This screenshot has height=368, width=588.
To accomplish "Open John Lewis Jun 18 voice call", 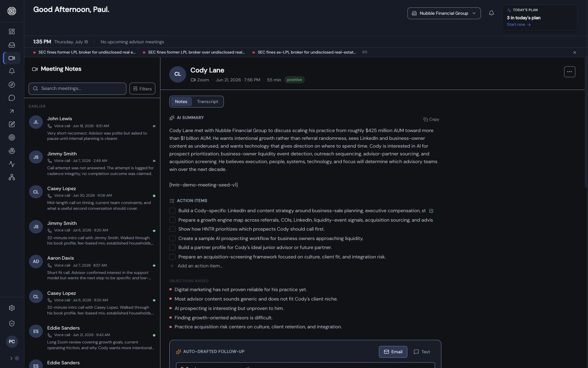I will point(92,128).
